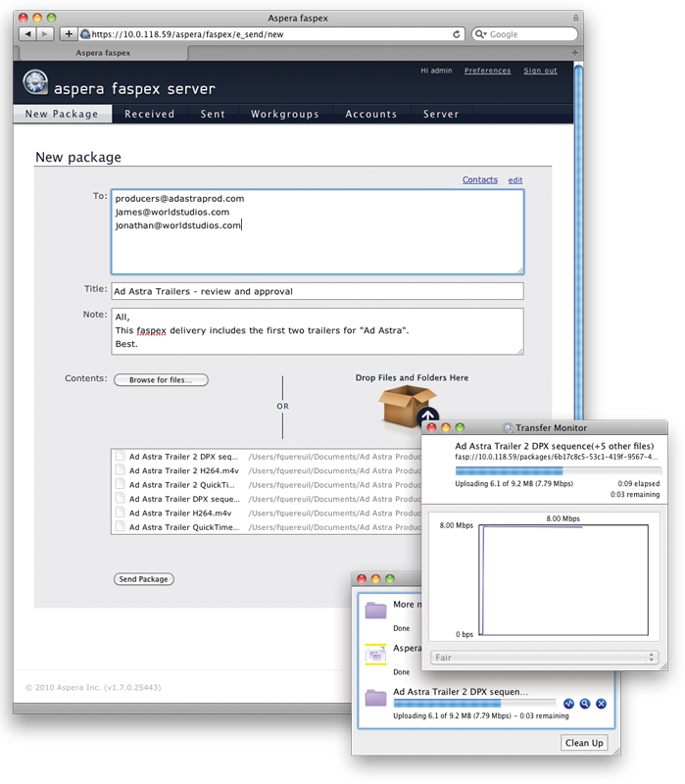Open the Contacts link
The width and height of the screenshot is (685, 784).
click(x=479, y=180)
